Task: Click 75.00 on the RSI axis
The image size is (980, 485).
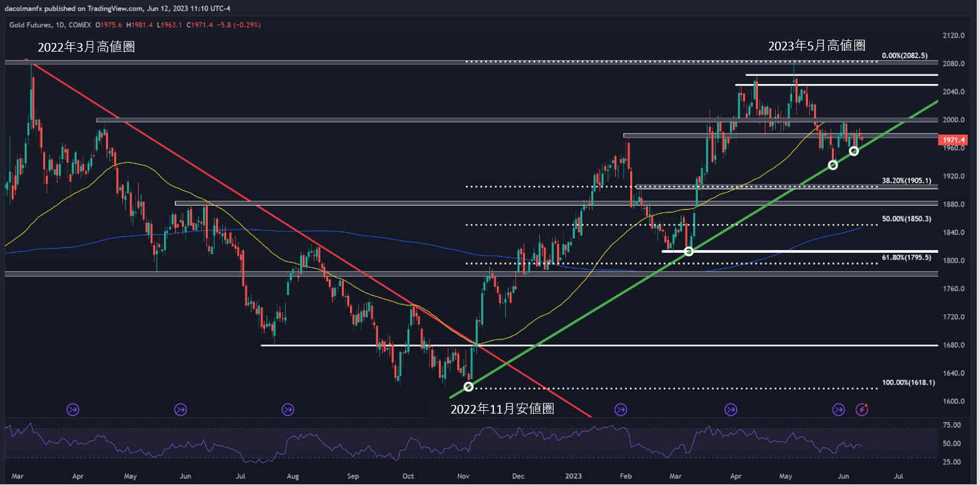Action: pos(952,425)
